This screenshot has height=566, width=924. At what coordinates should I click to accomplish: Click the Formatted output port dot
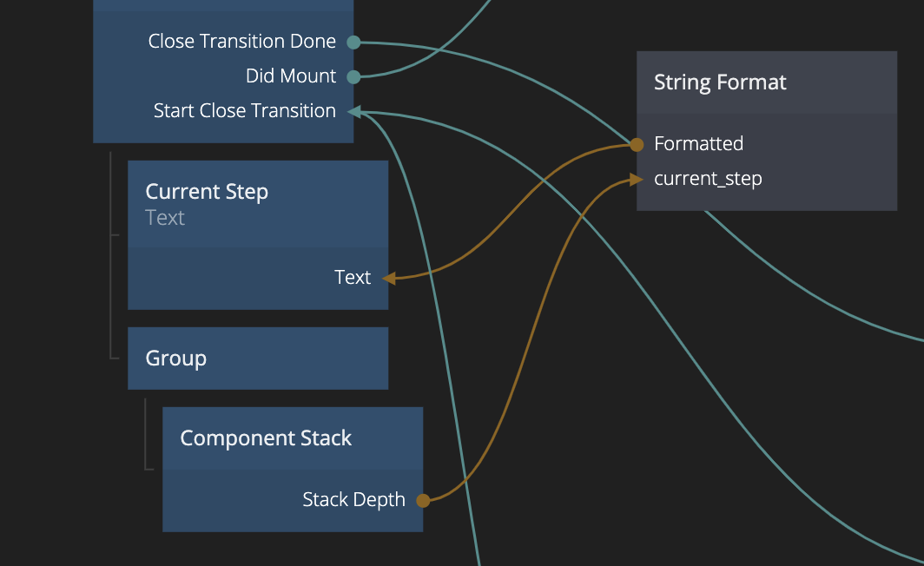point(637,144)
